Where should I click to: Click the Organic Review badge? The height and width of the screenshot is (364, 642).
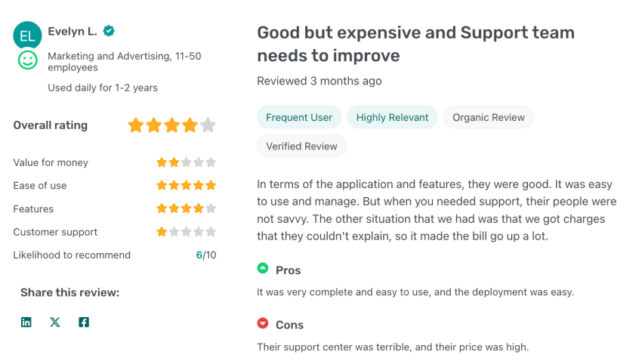[489, 117]
